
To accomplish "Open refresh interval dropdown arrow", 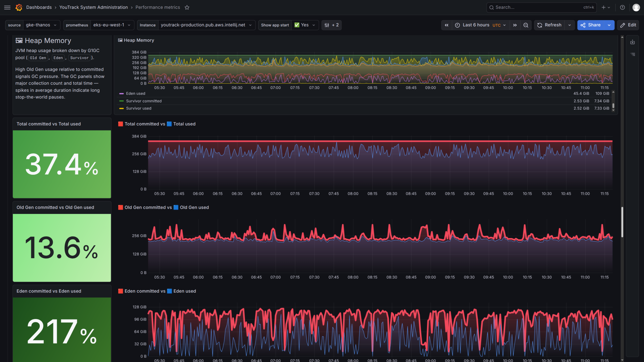I will tap(570, 25).
